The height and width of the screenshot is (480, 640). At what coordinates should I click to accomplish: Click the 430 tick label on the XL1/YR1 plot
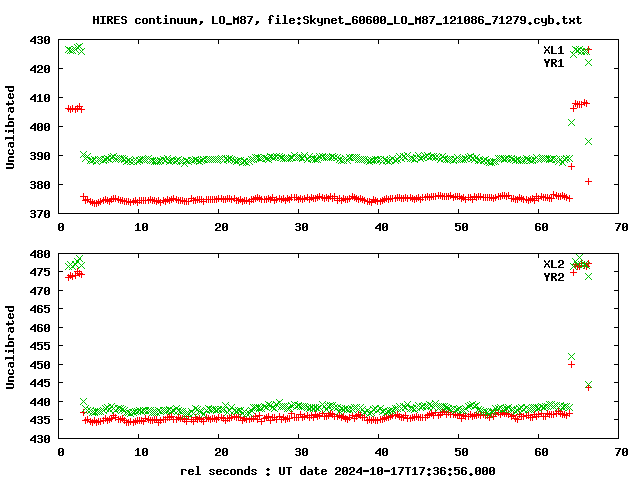40,40
